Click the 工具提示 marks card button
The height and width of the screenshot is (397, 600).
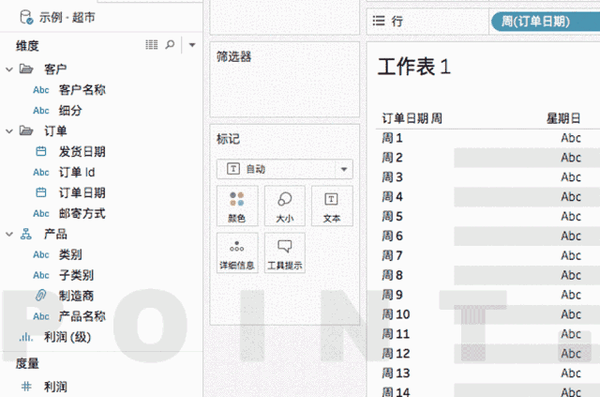(x=284, y=253)
